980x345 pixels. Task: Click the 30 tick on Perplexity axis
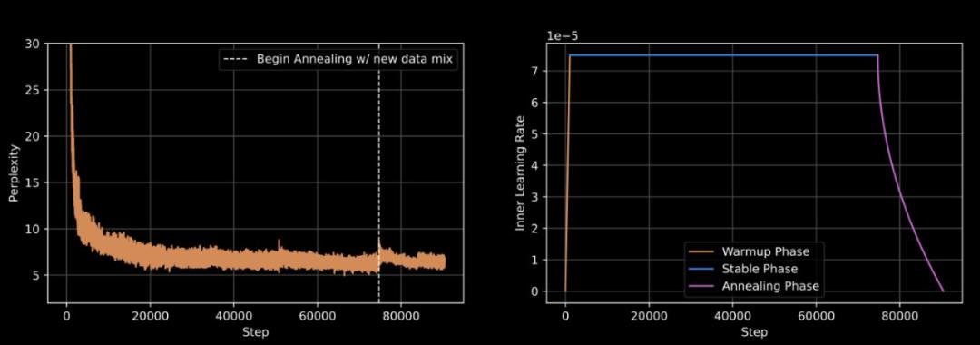(34, 44)
